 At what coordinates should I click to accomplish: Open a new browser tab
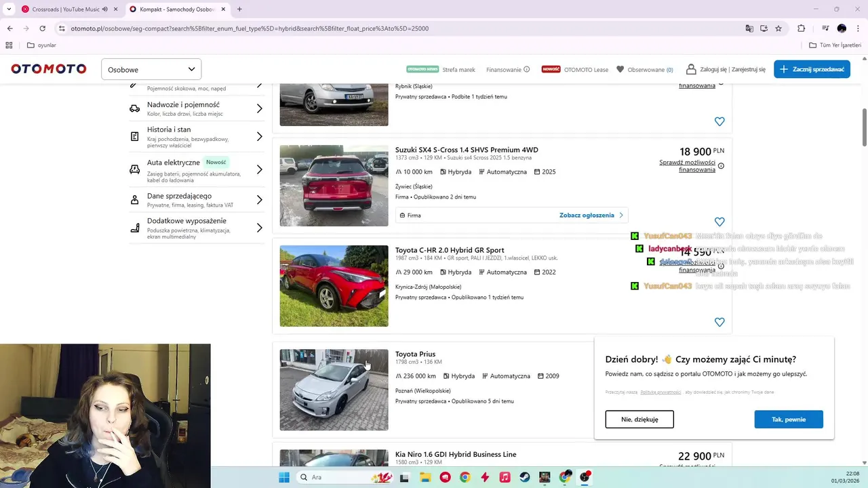pyautogui.click(x=239, y=9)
